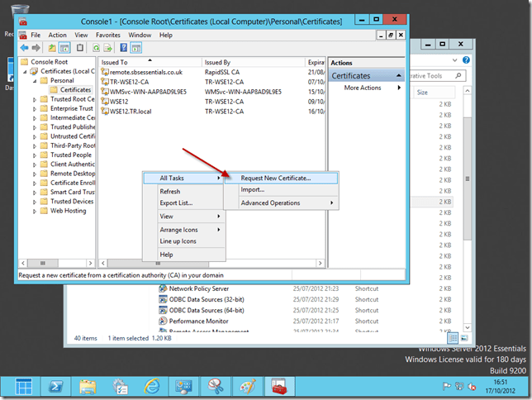Screen dimensions: 532x400
Task: Open Performance Monitor shortcut in the file list
Action: 198,321
